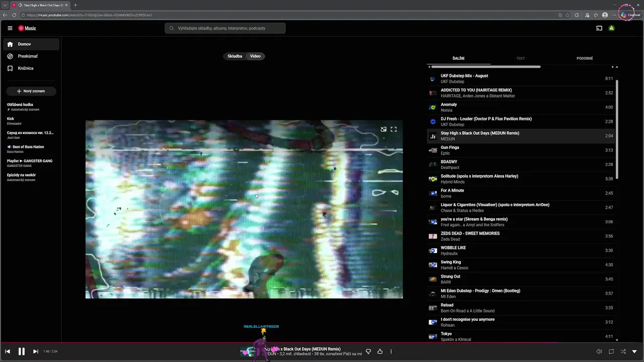Play I don't recognise you anymore
Screen dimensions: 644x362
click(x=521, y=322)
